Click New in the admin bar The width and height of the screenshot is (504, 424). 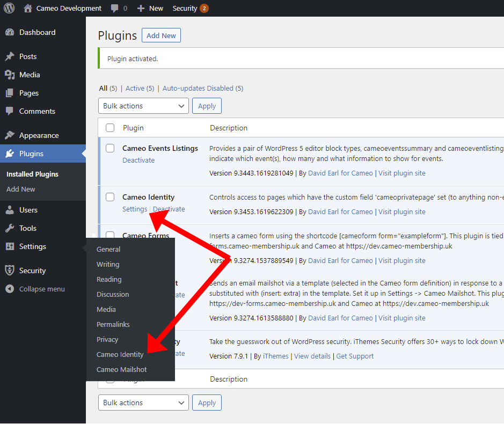point(156,9)
